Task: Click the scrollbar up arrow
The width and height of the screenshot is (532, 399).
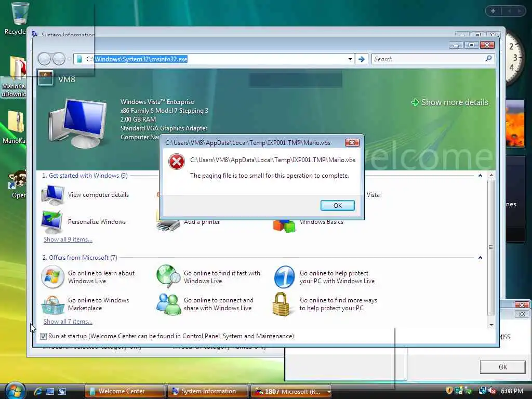Action: [491, 175]
